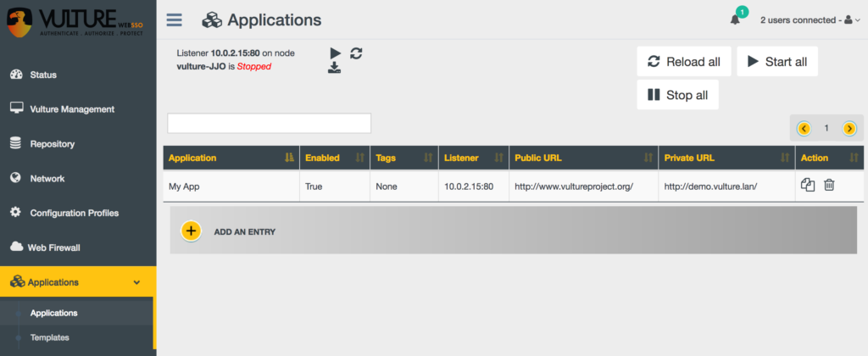This screenshot has height=356, width=868.
Task: Click the application search input field
Action: [269, 124]
